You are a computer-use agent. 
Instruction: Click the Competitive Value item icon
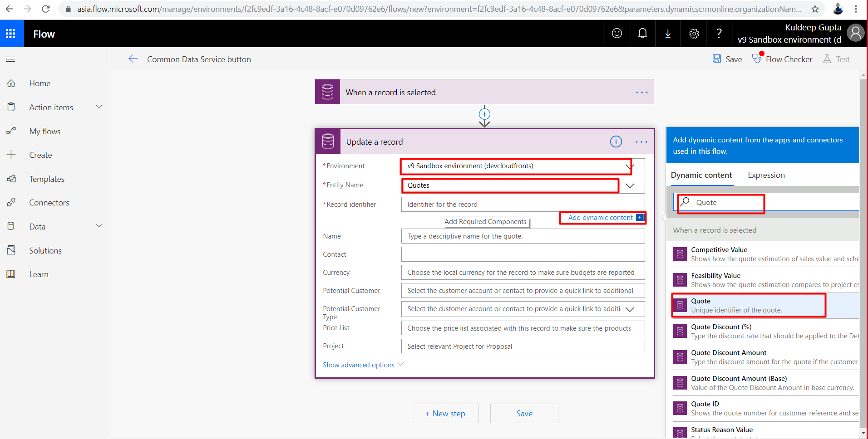click(x=680, y=254)
